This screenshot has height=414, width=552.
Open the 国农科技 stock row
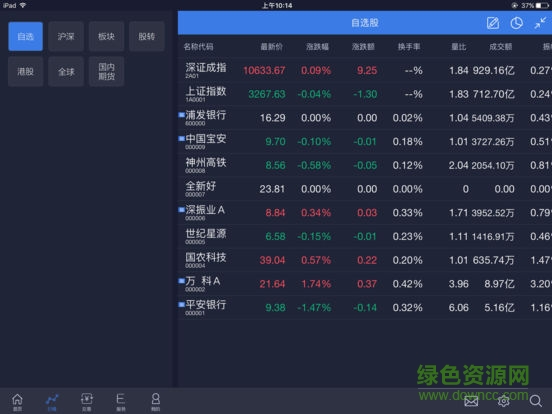coord(365,260)
